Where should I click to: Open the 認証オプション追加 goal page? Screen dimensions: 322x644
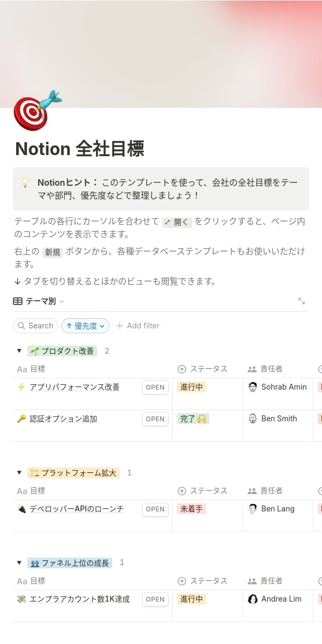tap(63, 419)
